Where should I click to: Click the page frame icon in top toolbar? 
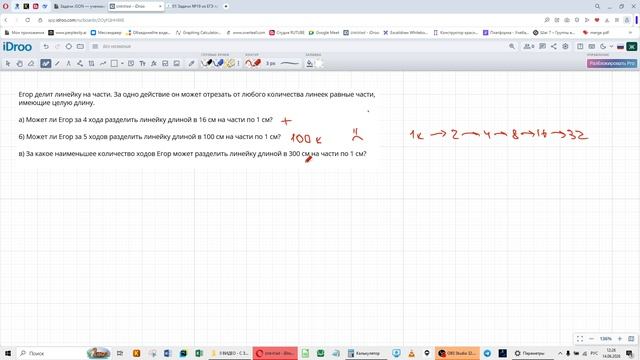[x=80, y=47]
